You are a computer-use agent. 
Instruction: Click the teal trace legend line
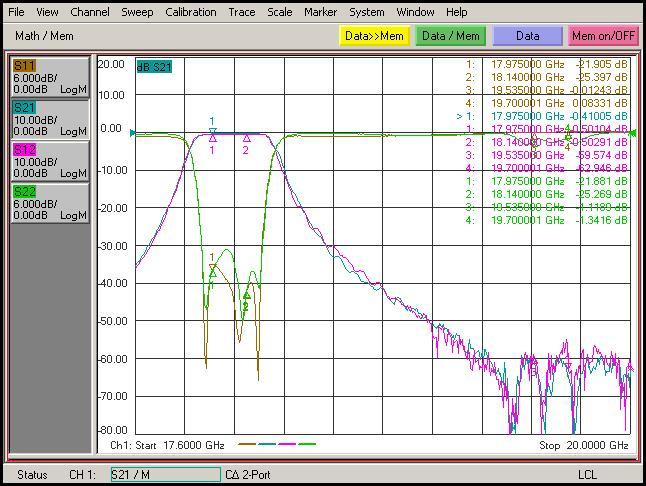[267, 444]
